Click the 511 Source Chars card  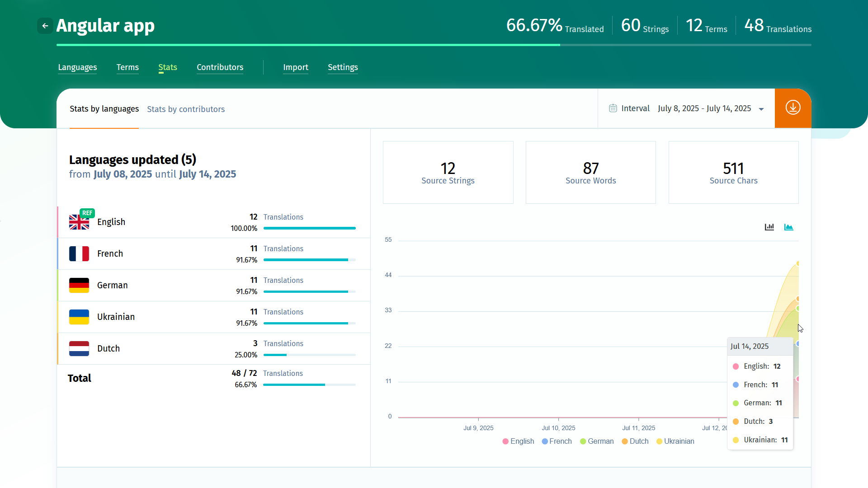coord(733,172)
